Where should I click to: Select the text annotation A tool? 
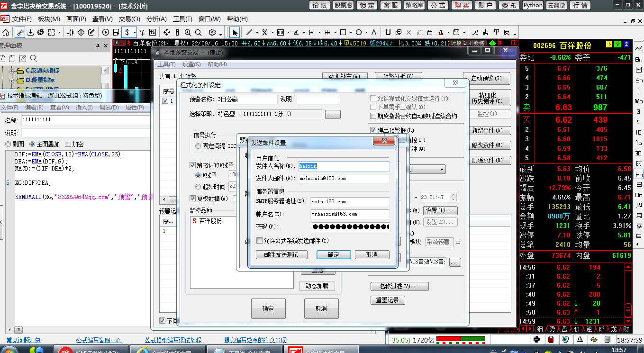pyautogui.click(x=374, y=32)
